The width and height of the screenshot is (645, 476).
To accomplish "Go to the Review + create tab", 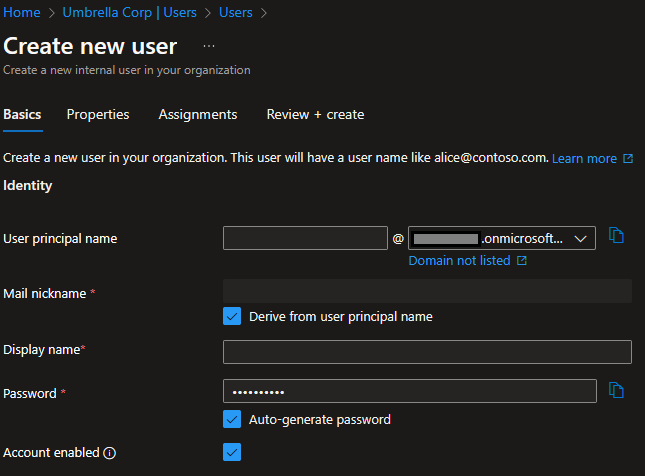I will pyautogui.click(x=315, y=114).
